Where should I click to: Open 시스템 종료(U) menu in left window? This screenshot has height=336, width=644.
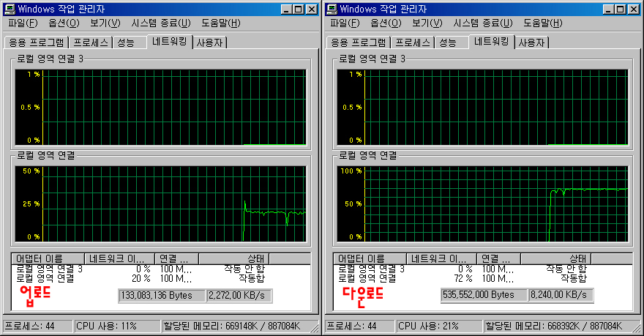point(161,23)
